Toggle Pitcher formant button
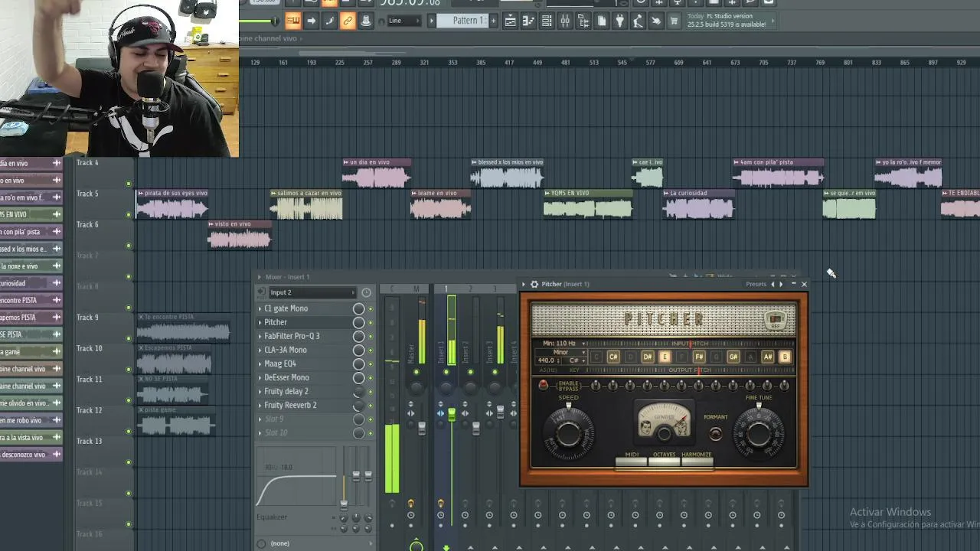The width and height of the screenshot is (980, 551). tap(715, 434)
